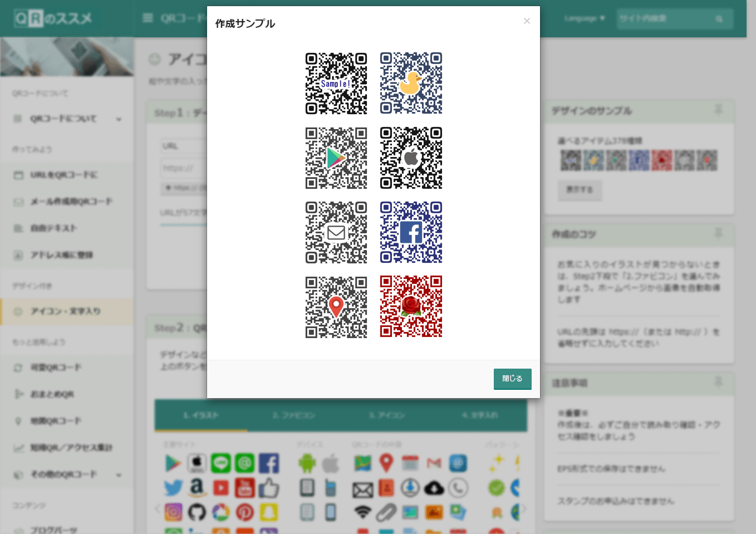Image resolution: width=756 pixels, height=534 pixels.
Task: Pick the calendar icon in the grid
Action: click(410, 463)
